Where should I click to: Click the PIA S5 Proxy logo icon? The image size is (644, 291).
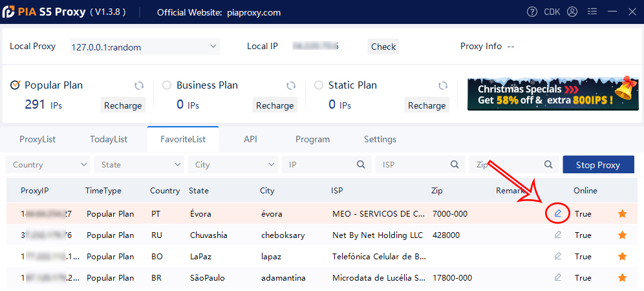tap(8, 12)
